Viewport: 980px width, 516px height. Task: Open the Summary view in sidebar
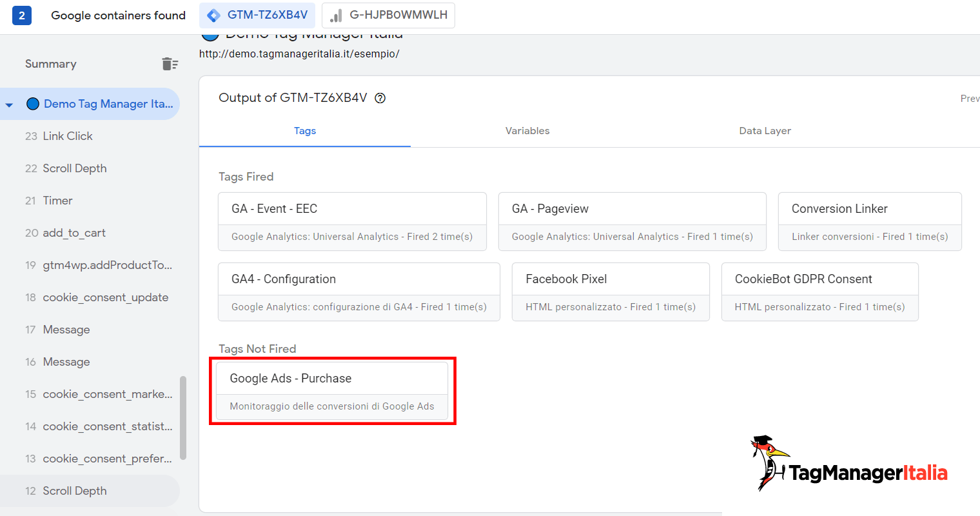(x=51, y=64)
